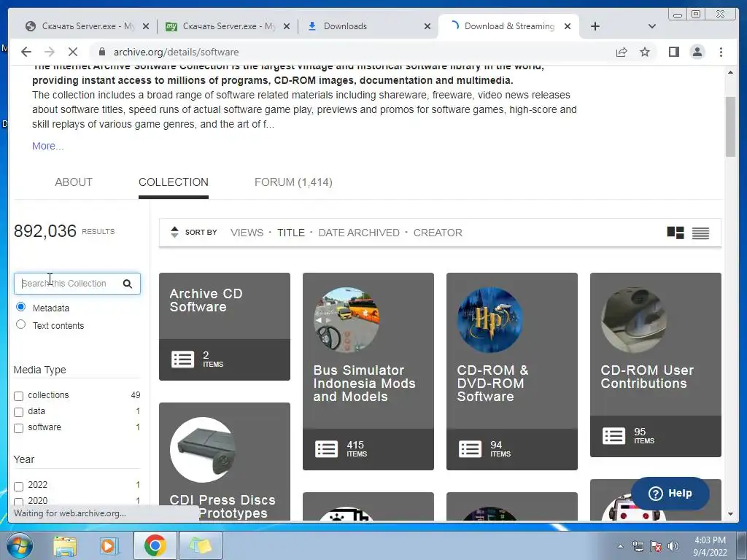The image size is (747, 560).
Task: Click the scrollbar up arrow
Action: pos(730,72)
